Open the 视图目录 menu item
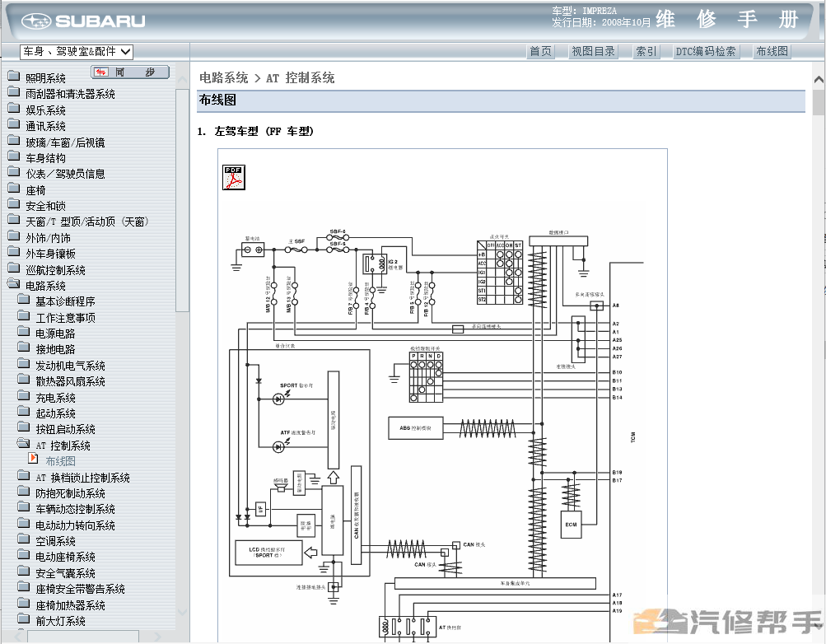The image size is (826, 644). (x=594, y=52)
